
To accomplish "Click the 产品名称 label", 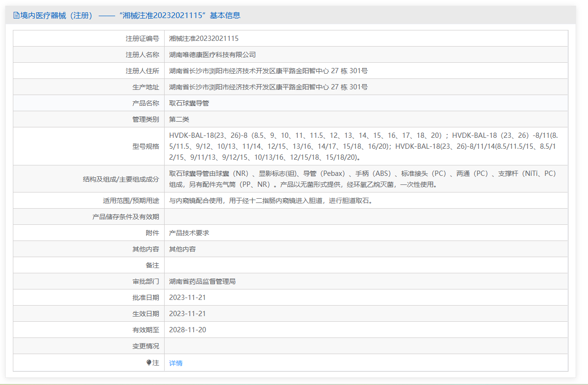I will tap(146, 103).
